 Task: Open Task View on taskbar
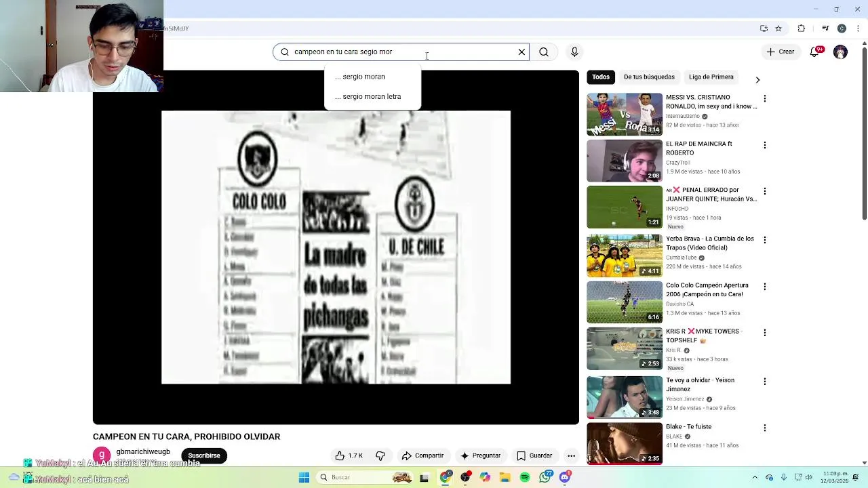click(424, 477)
